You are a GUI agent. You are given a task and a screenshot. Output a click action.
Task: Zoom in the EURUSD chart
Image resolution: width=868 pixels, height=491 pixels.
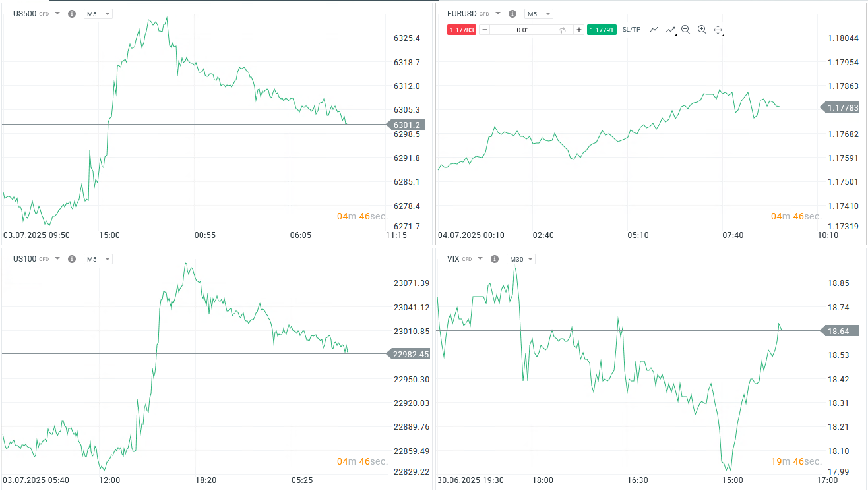coord(702,30)
